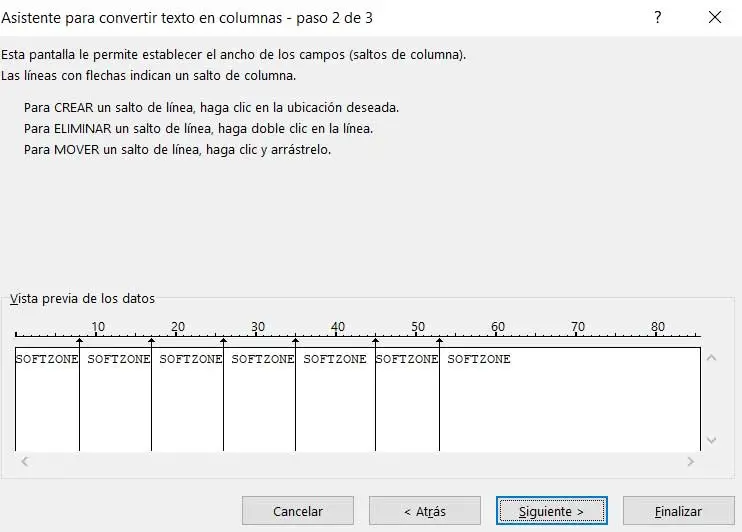Select the fourth column break line arrow
The image size is (742, 532).
pyautogui.click(x=295, y=343)
